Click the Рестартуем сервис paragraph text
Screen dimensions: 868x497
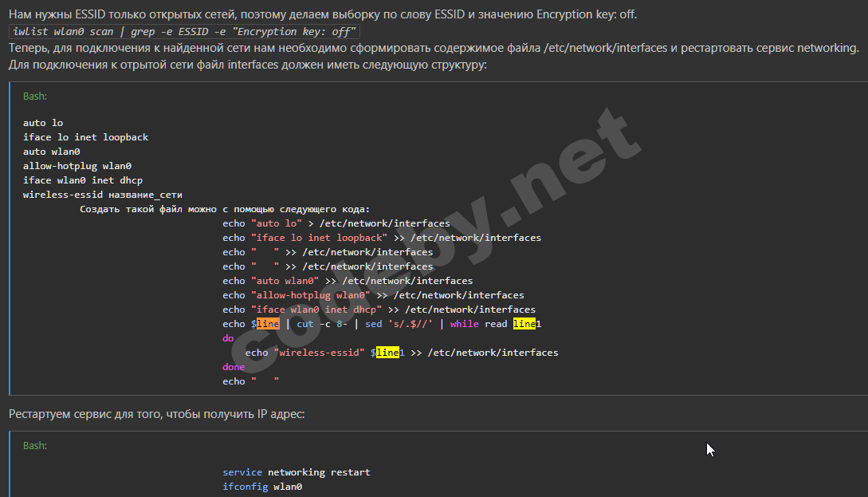click(x=157, y=414)
